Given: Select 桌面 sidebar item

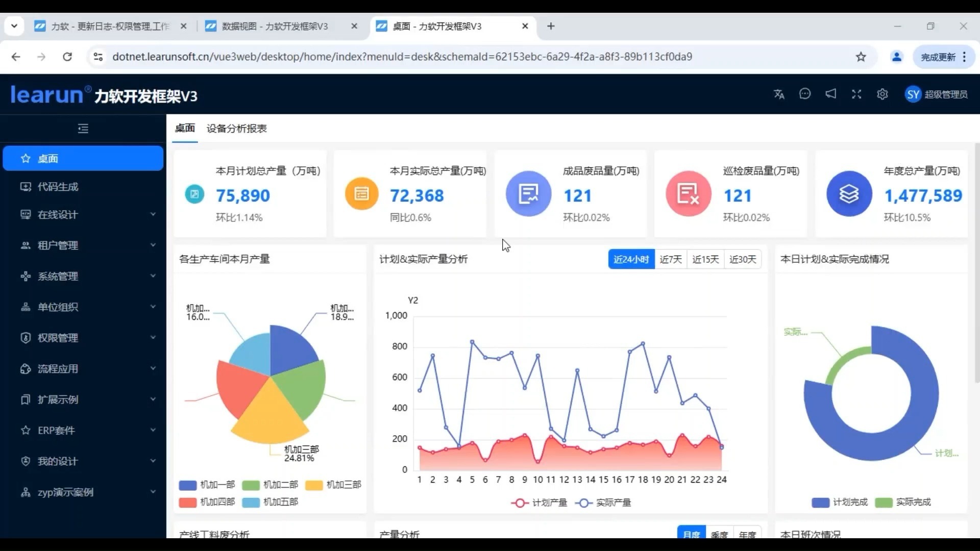Looking at the screenshot, I should point(83,158).
